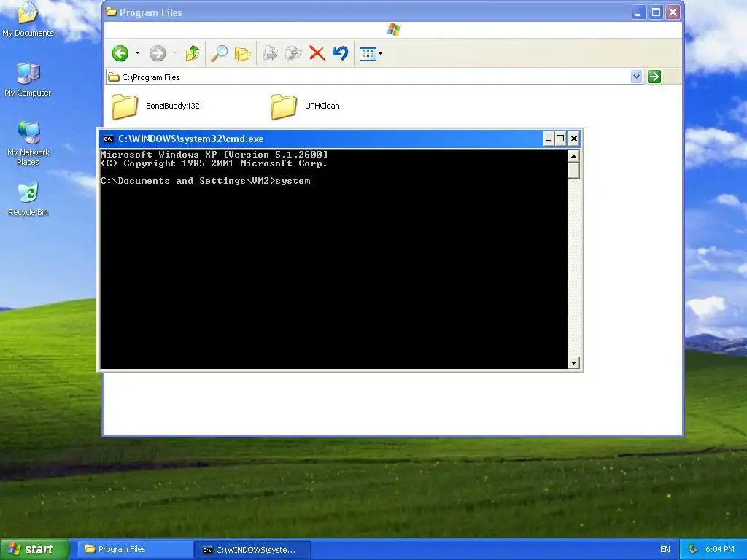The image size is (747, 560).
Task: Click the typed 'system' command text
Action: [293, 181]
